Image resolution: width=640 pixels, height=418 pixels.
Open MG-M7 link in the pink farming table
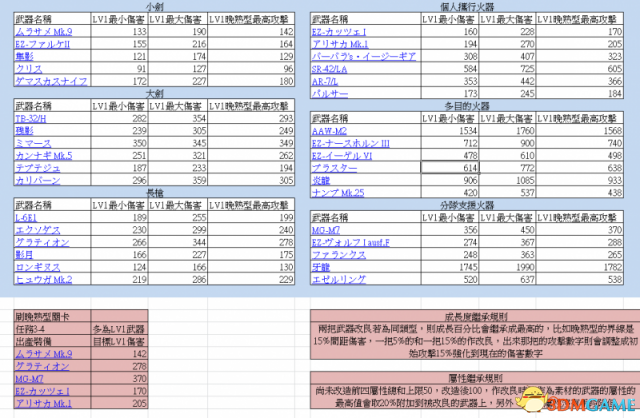tap(29, 379)
